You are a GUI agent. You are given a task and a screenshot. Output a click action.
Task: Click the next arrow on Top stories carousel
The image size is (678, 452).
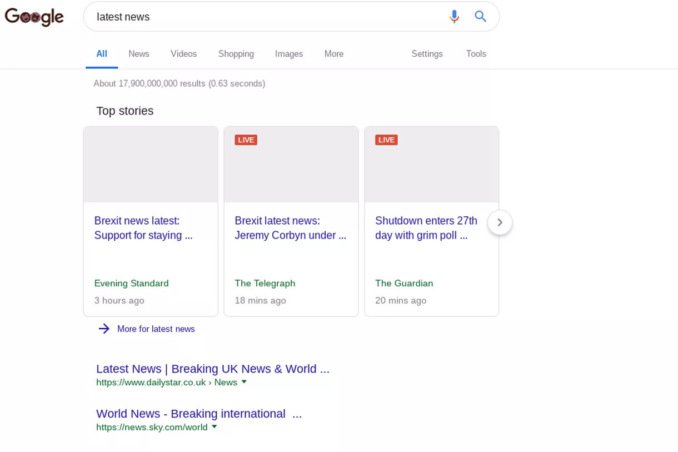coord(500,222)
